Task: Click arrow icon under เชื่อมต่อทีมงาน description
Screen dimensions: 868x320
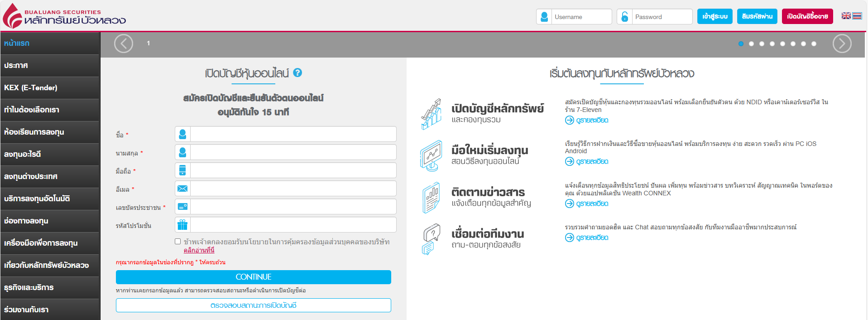Action: 570,238
